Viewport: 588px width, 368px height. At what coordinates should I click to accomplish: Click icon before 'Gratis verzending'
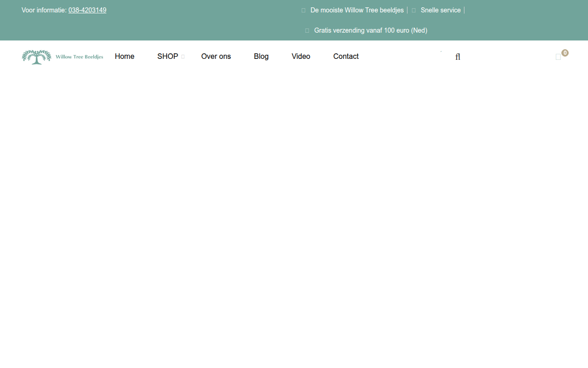click(x=307, y=30)
